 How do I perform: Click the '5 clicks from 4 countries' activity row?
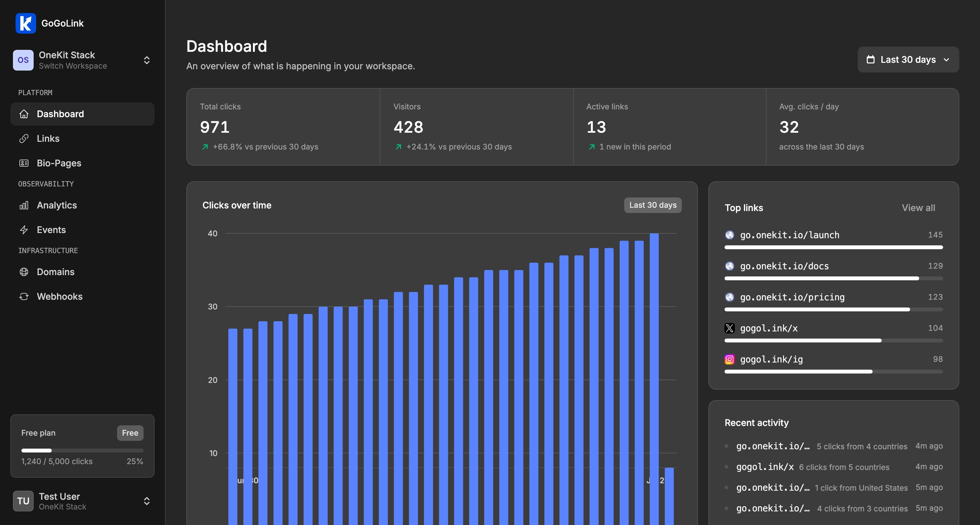click(x=833, y=446)
